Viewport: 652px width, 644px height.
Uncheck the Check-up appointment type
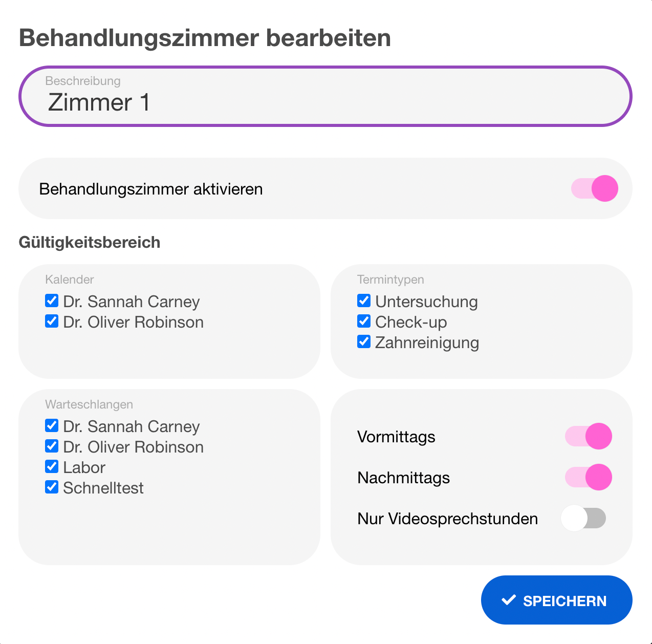pos(364,321)
